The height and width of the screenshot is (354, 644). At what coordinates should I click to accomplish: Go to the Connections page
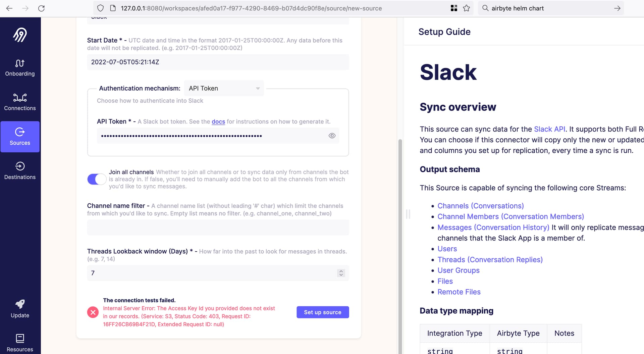tap(20, 102)
